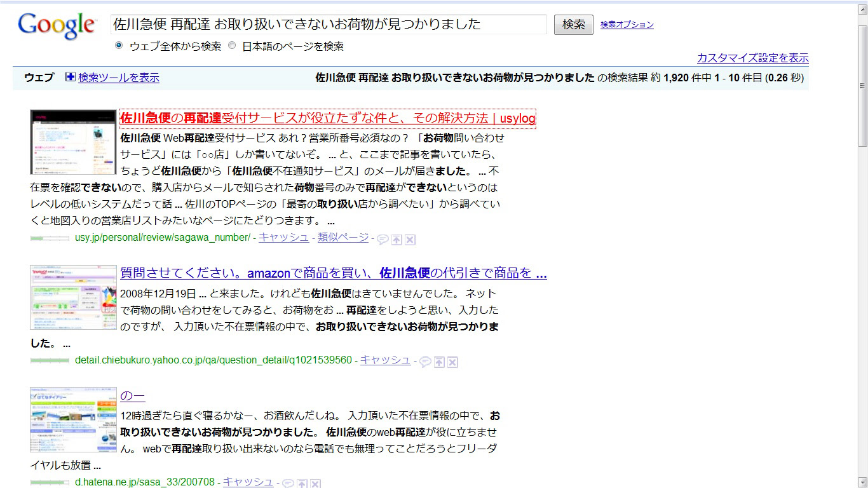
Task: Click comment bubble icon on usy.jp result
Action: [x=383, y=240]
